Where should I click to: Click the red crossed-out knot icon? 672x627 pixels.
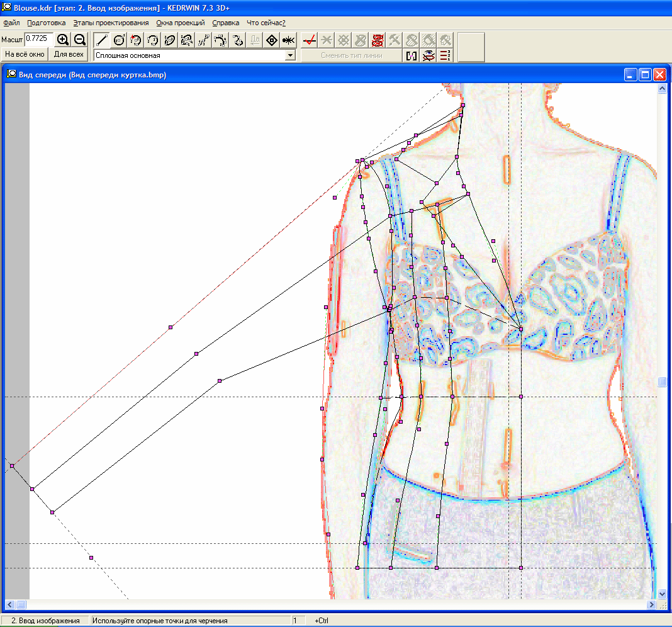click(x=378, y=40)
